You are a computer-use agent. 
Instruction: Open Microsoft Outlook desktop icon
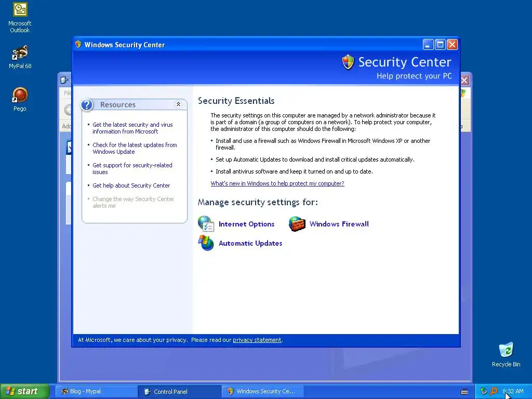pos(20,18)
